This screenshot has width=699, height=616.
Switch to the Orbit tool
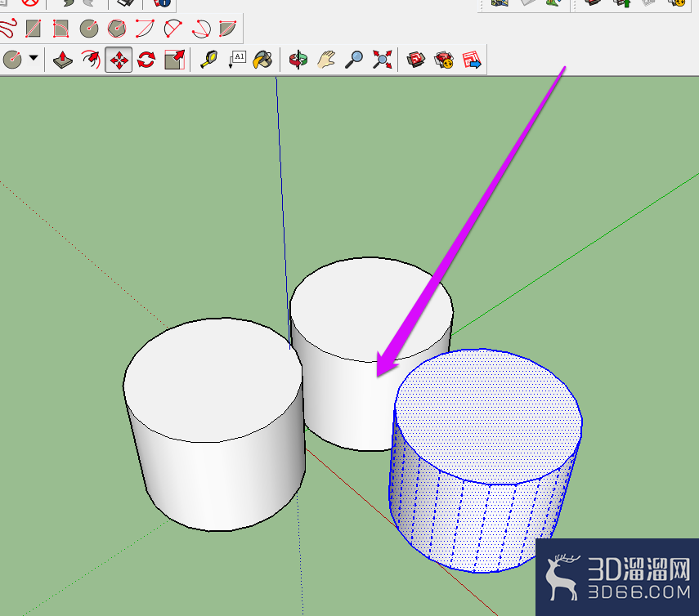click(298, 60)
